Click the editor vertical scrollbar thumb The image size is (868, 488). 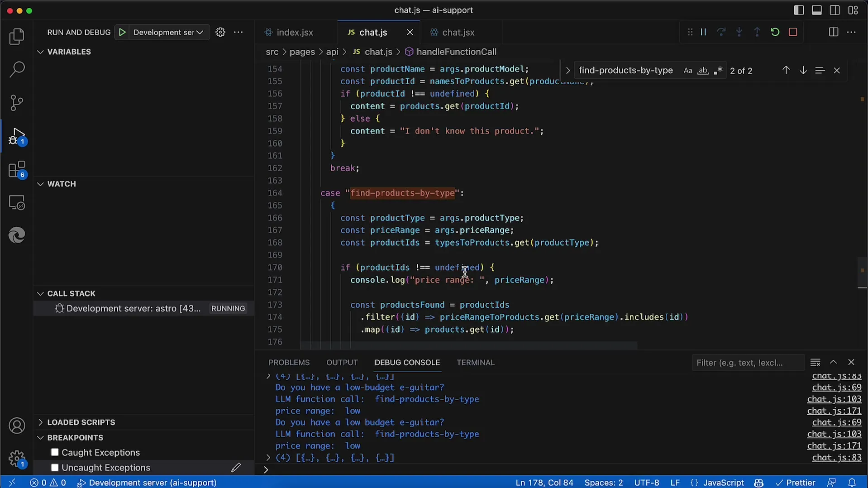[x=862, y=273]
